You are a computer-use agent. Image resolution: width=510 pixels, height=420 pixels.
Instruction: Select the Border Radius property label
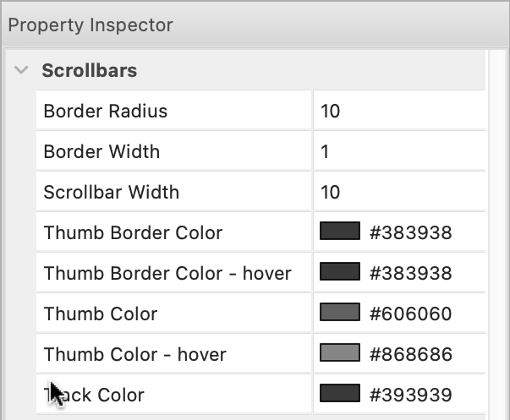[106, 111]
